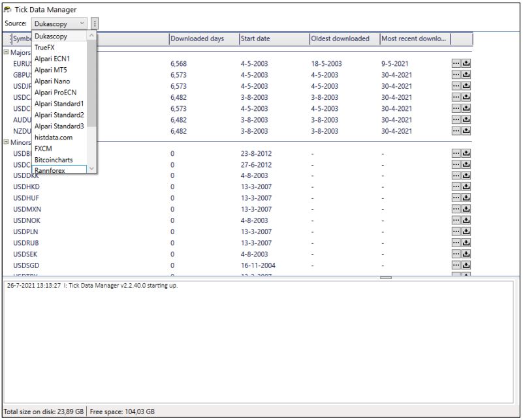Image resolution: width=523 pixels, height=420 pixels.
Task: Select Alpari Standard3 source
Action: point(59,127)
